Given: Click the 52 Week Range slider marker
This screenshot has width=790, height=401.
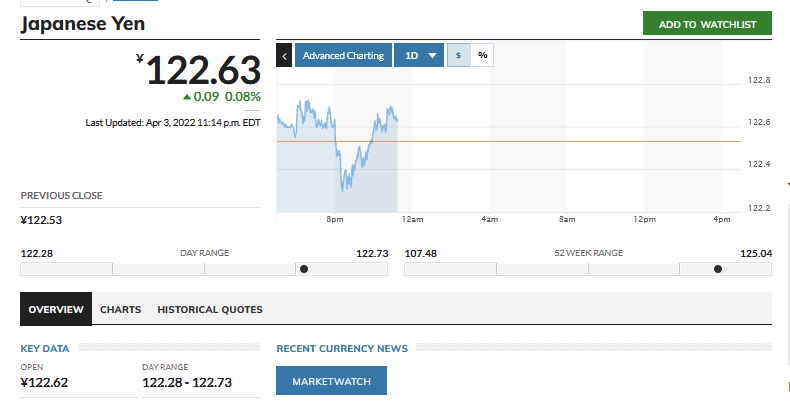Looking at the screenshot, I should click(x=718, y=269).
